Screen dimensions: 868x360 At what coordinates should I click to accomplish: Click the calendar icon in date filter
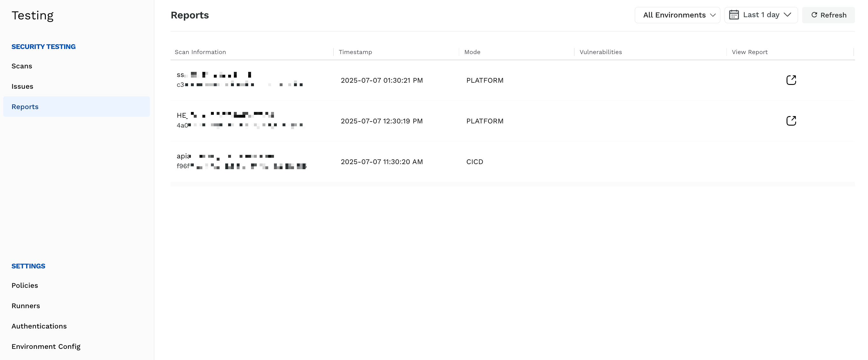734,15
